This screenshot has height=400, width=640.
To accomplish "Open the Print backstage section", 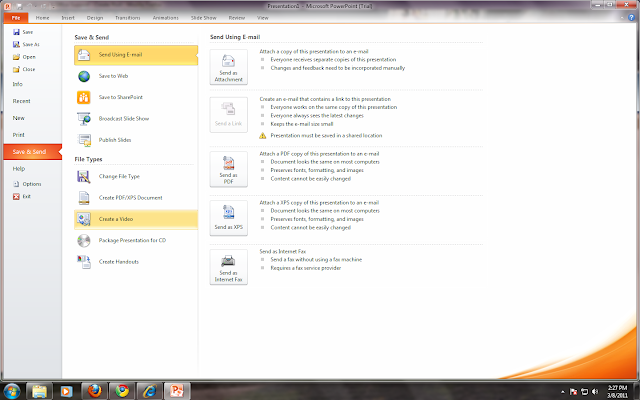I will pyautogui.click(x=33, y=135).
